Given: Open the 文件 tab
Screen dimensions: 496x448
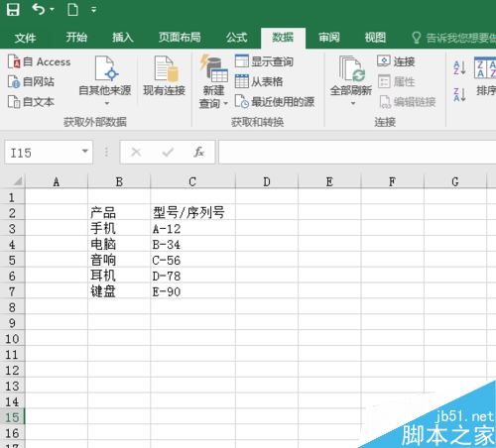Looking at the screenshot, I should pos(25,38).
